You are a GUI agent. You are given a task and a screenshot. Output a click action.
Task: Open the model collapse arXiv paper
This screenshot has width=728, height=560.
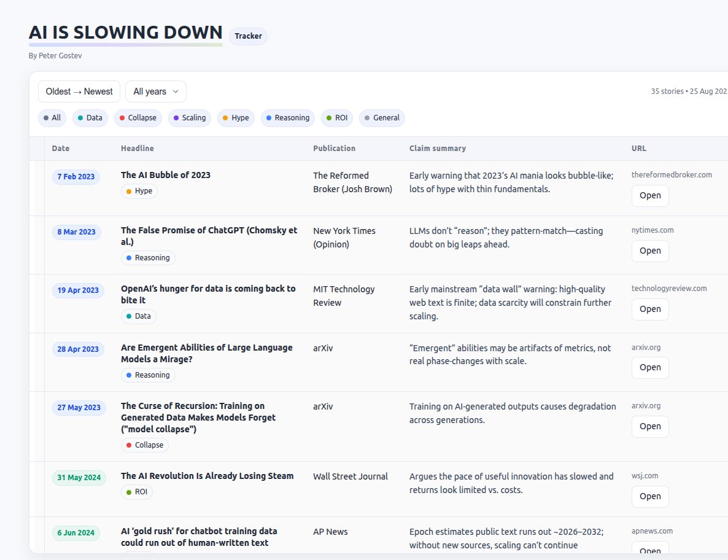pos(650,426)
